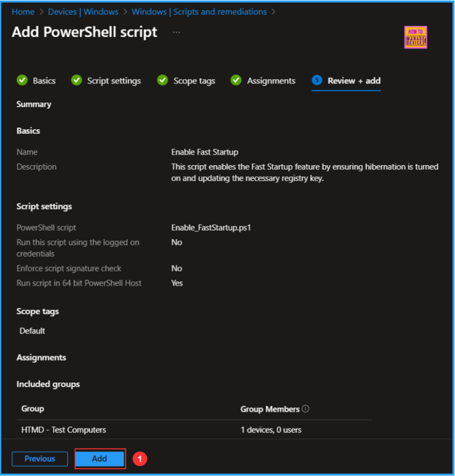Click the Add button
This screenshot has width=455, height=476.
pyautogui.click(x=100, y=459)
